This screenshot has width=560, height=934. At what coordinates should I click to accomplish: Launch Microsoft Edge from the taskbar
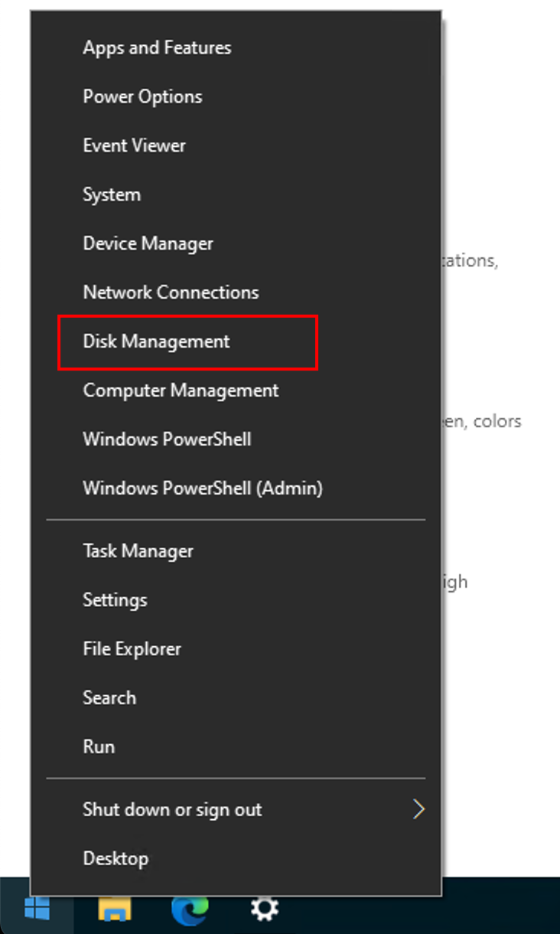(190, 910)
